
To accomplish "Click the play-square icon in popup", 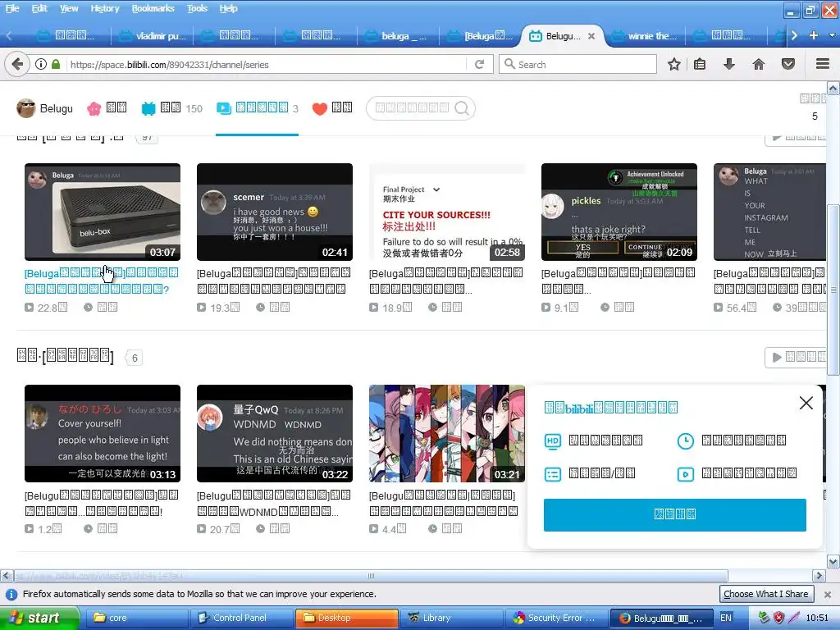I will tap(685, 474).
